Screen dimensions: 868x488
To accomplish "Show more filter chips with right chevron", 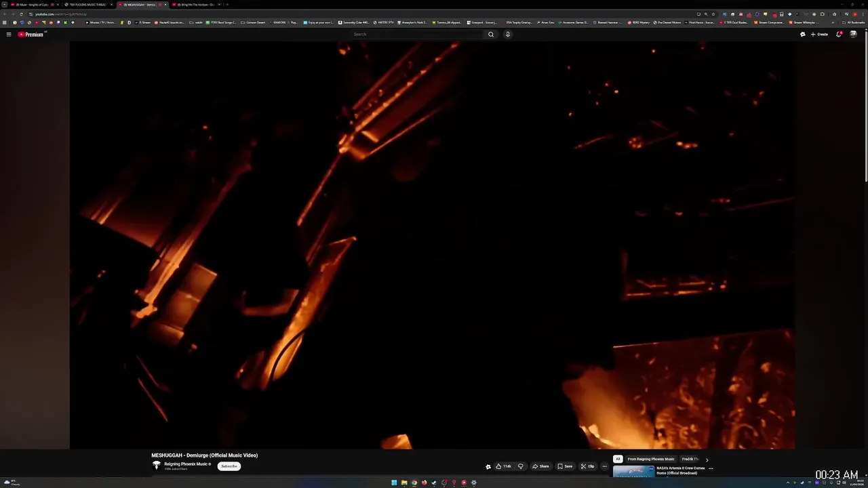I will [707, 460].
